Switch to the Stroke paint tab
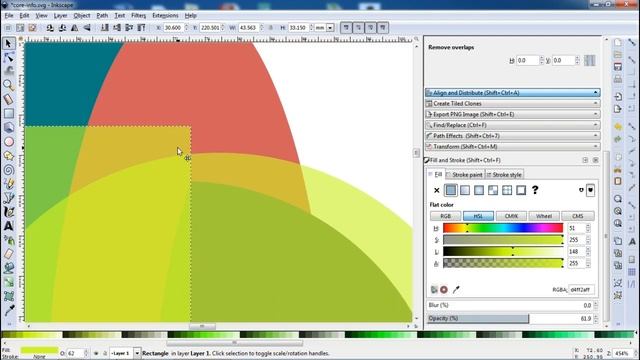Screen dimensions: 640x360 tap(464, 175)
